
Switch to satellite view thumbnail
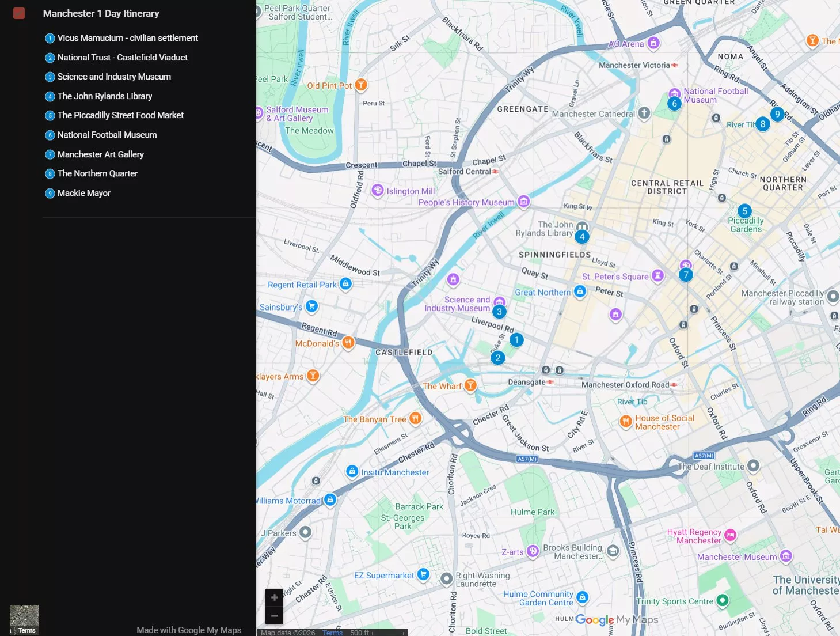click(x=24, y=620)
